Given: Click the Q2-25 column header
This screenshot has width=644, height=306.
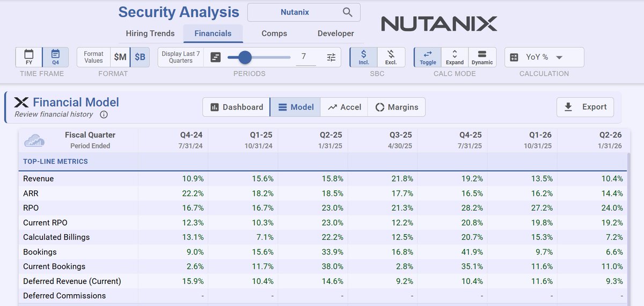Looking at the screenshot, I should click(x=313, y=140).
